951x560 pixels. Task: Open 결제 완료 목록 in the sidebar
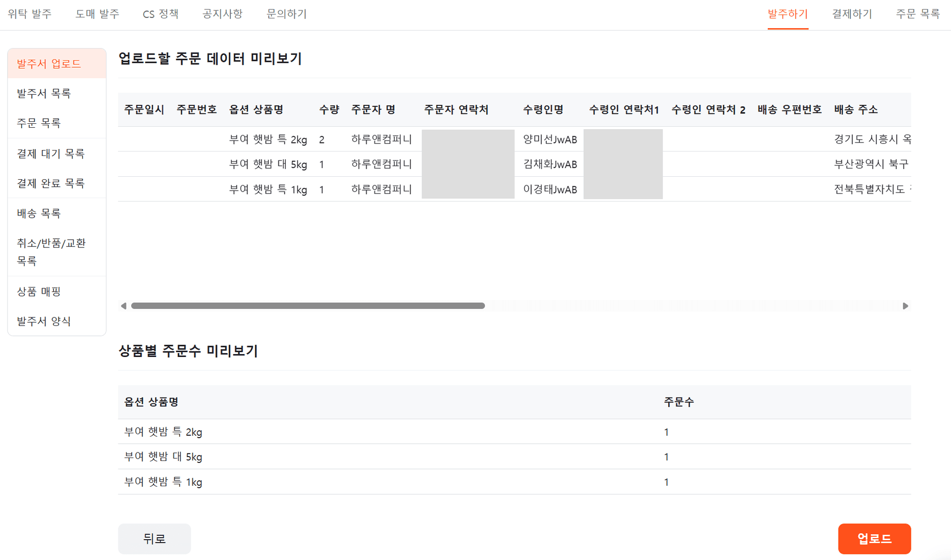pos(51,183)
